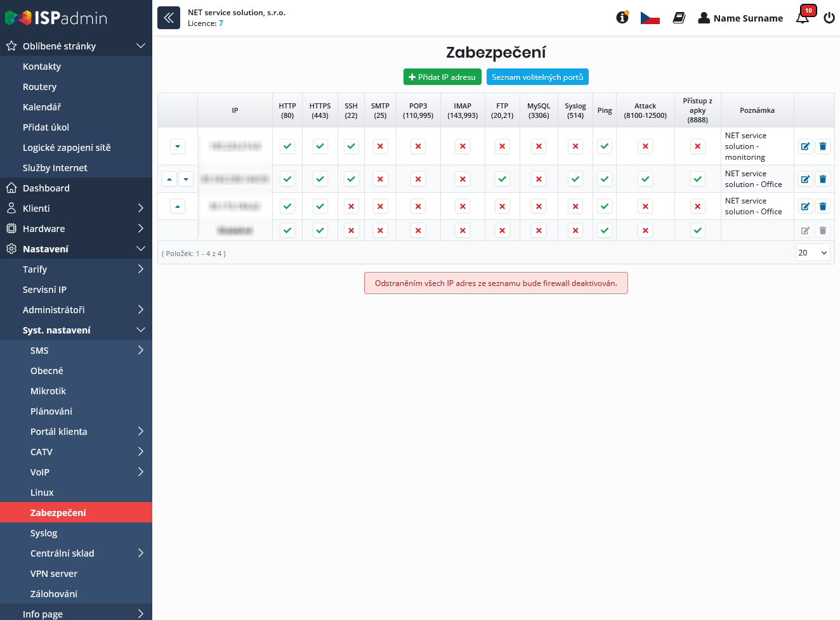Collapse sidebar with double-chevron button
Viewport: 840px width, 620px height.
[x=169, y=18]
